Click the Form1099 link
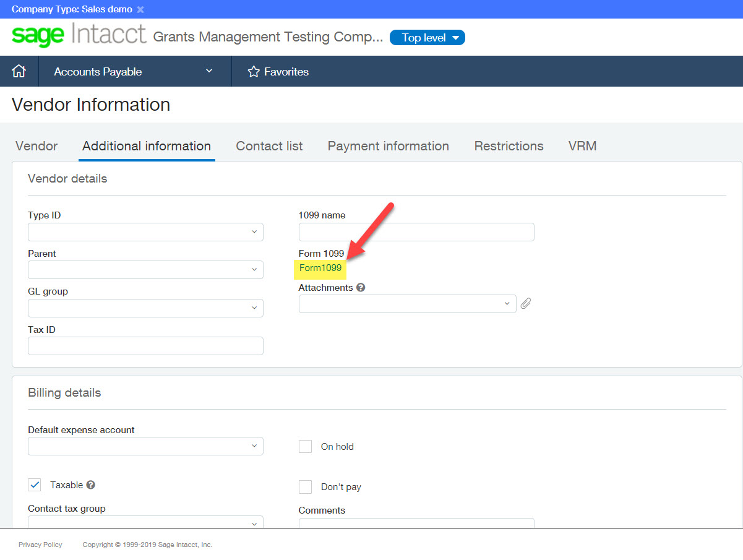Screen dimensions: 743x560 click(x=320, y=268)
